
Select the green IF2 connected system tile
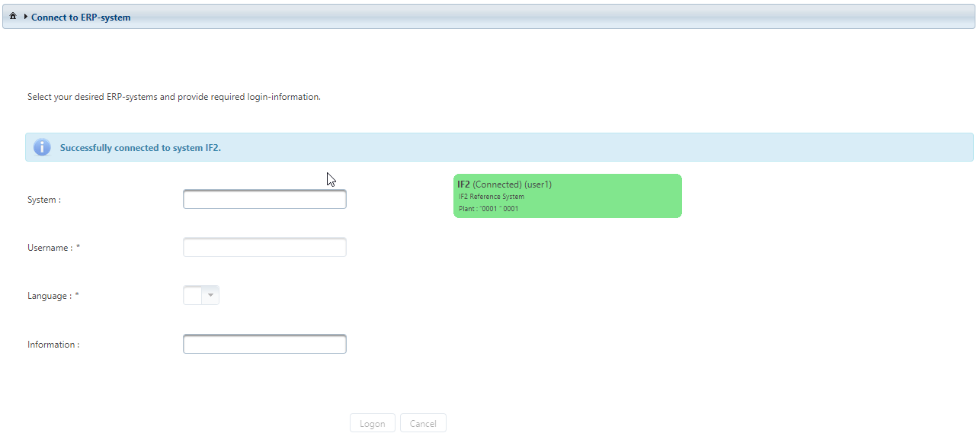pos(610,196)
